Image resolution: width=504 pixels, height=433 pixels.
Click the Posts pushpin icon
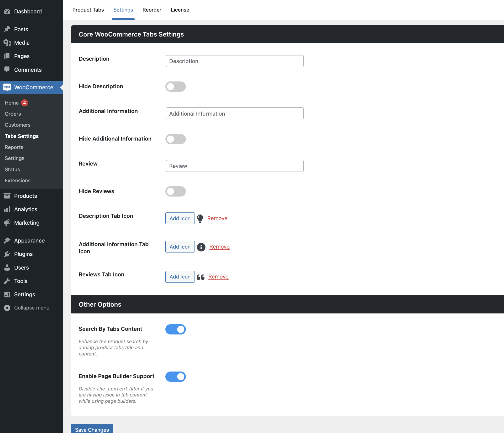point(7,29)
